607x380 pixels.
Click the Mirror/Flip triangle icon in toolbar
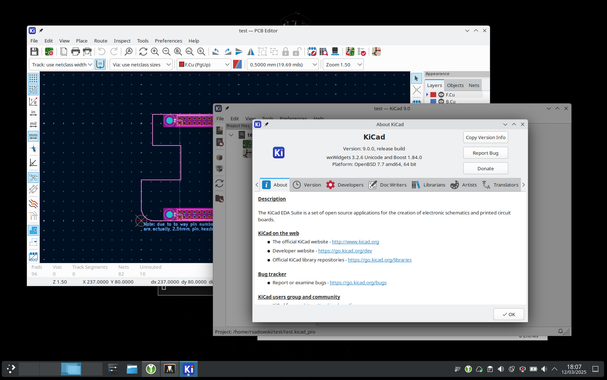[x=251, y=52]
